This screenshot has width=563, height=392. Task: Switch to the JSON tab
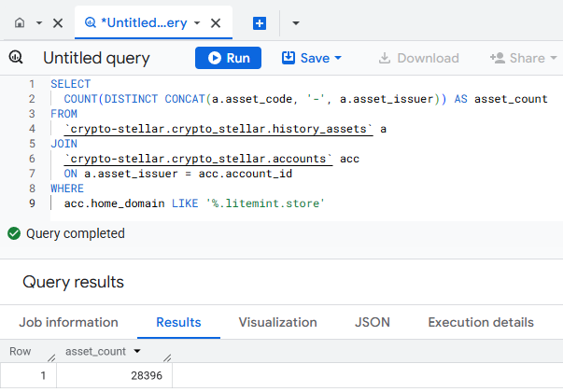373,322
